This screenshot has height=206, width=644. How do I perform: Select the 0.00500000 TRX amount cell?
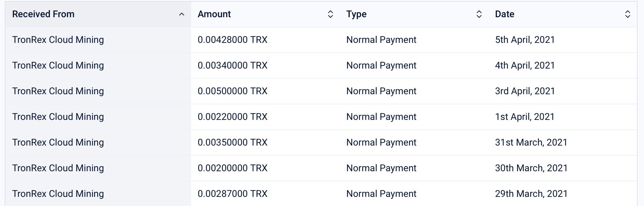(233, 91)
